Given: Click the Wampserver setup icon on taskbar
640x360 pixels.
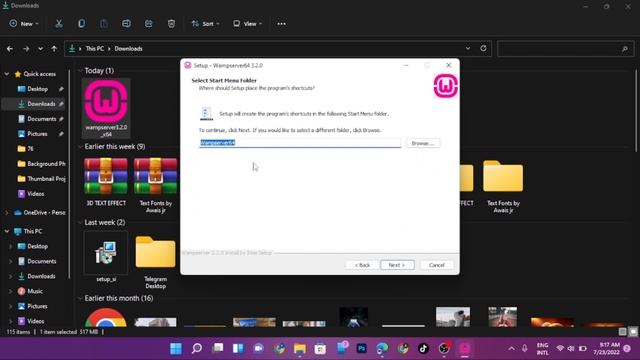Looking at the screenshot, I should click(x=464, y=348).
